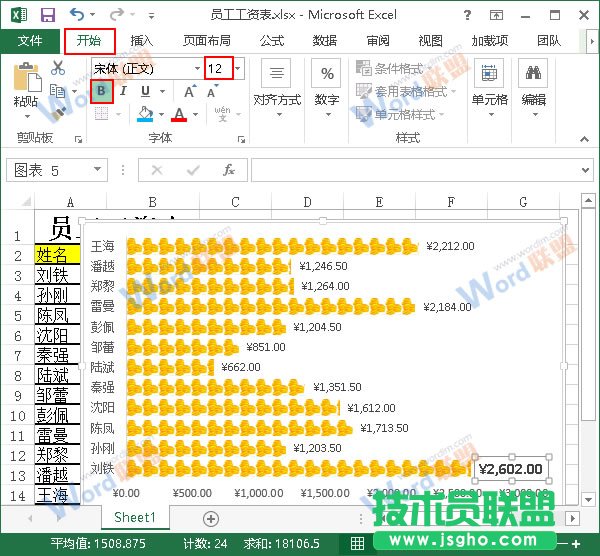This screenshot has width=600, height=556.
Task: Open ribbon display options icon
Action: pyautogui.click(x=496, y=15)
